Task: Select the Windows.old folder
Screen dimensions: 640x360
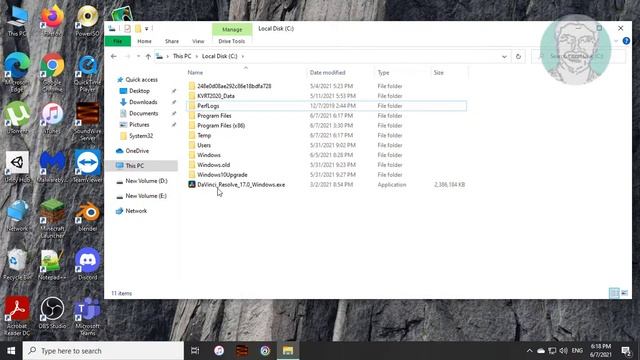Action: 213,165
